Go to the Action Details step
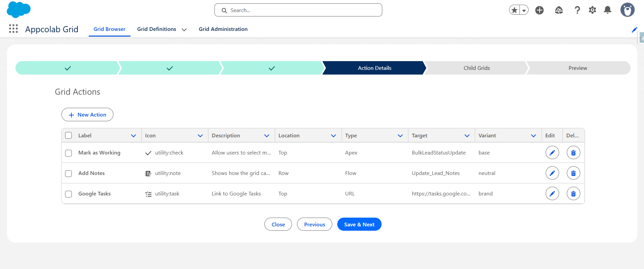Image resolution: width=644 pixels, height=269 pixels. (x=375, y=68)
